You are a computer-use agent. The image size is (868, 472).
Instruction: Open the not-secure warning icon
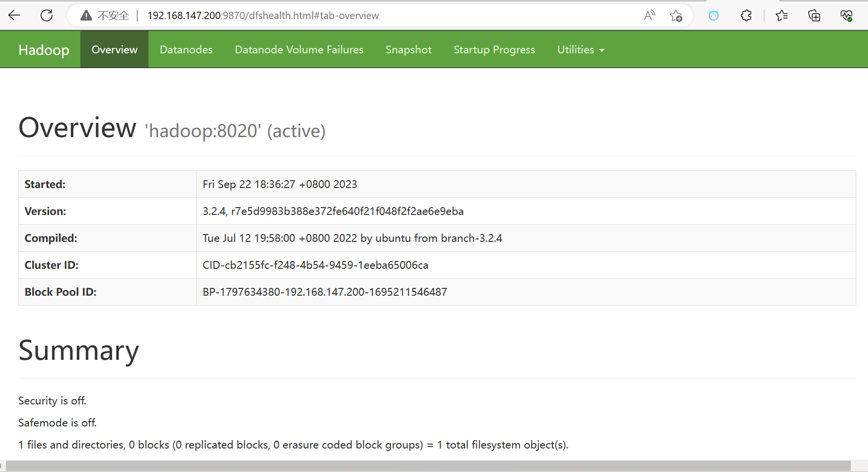click(x=86, y=15)
